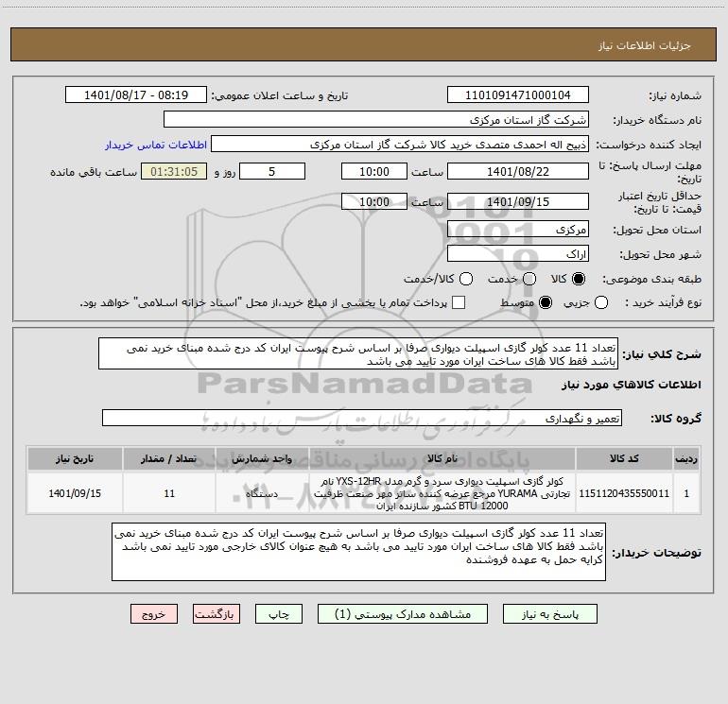This screenshot has height=704, width=728.
Task: Click the remaining time field 01:31:05
Action: pyautogui.click(x=174, y=171)
